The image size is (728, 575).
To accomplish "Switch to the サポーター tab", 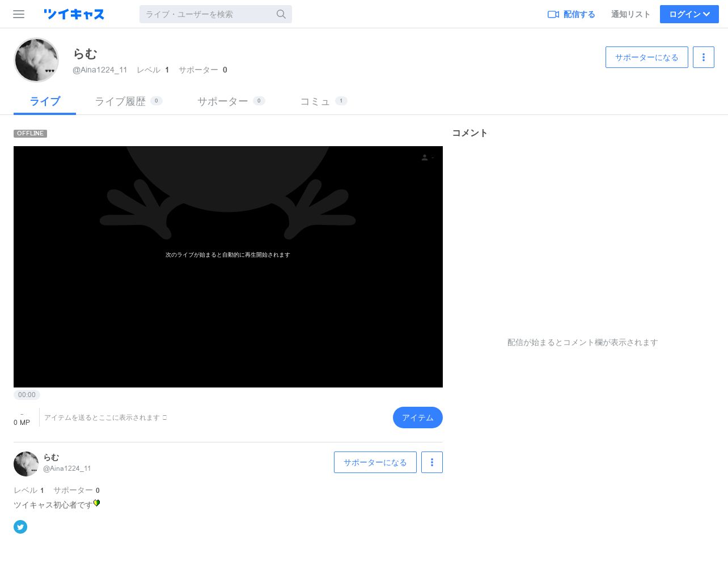I will tap(231, 101).
